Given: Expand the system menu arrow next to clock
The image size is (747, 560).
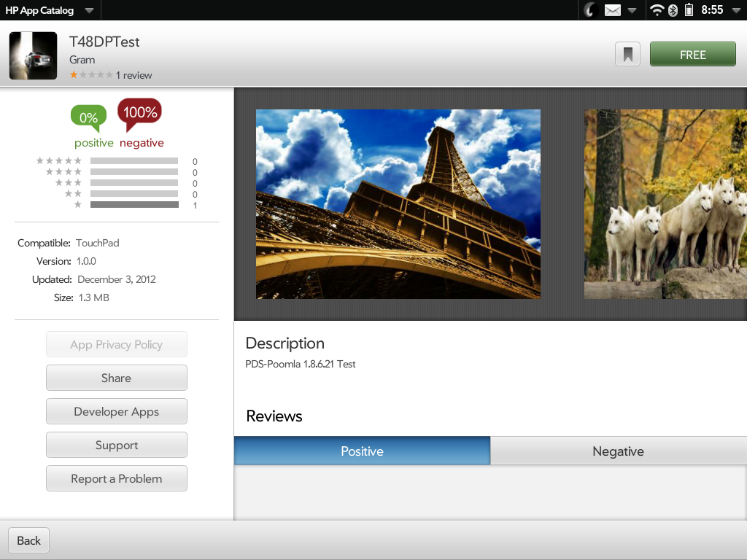Looking at the screenshot, I should coord(735,10).
